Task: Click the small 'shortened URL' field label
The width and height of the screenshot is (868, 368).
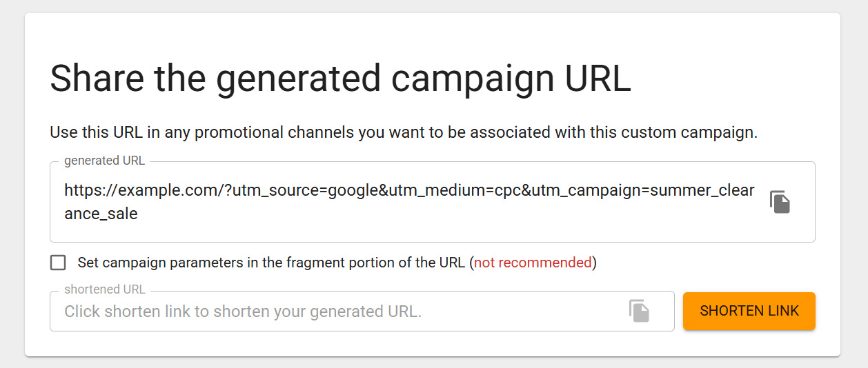Action: point(105,289)
